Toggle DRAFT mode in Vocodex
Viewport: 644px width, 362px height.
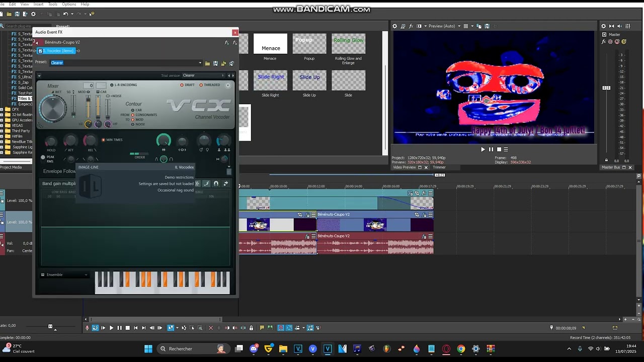182,85
